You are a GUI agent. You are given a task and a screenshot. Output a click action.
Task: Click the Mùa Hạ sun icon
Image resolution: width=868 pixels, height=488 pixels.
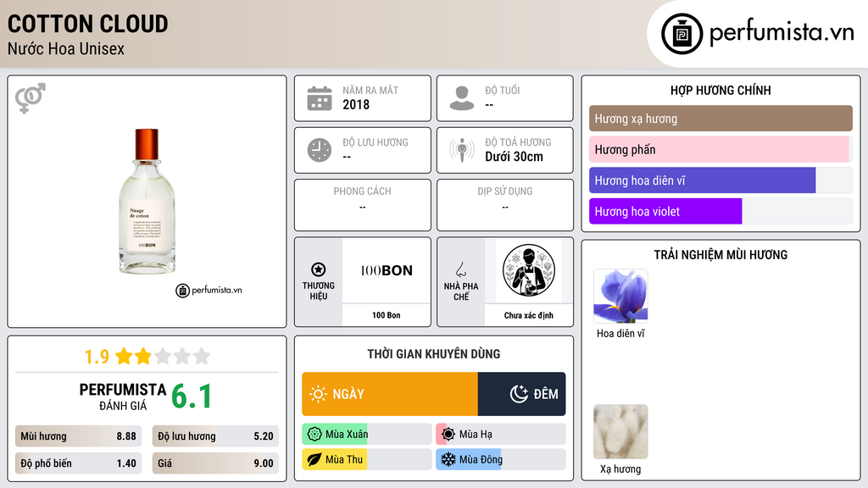tap(448, 435)
